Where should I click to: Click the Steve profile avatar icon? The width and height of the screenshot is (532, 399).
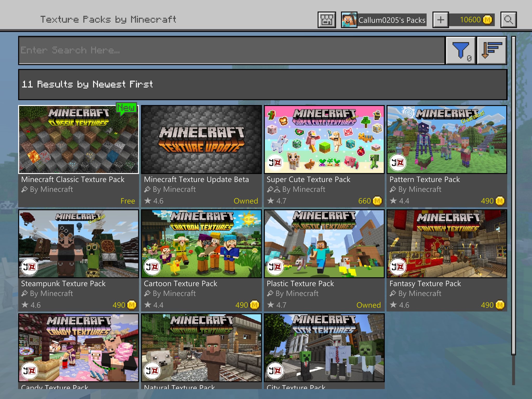pyautogui.click(x=349, y=20)
